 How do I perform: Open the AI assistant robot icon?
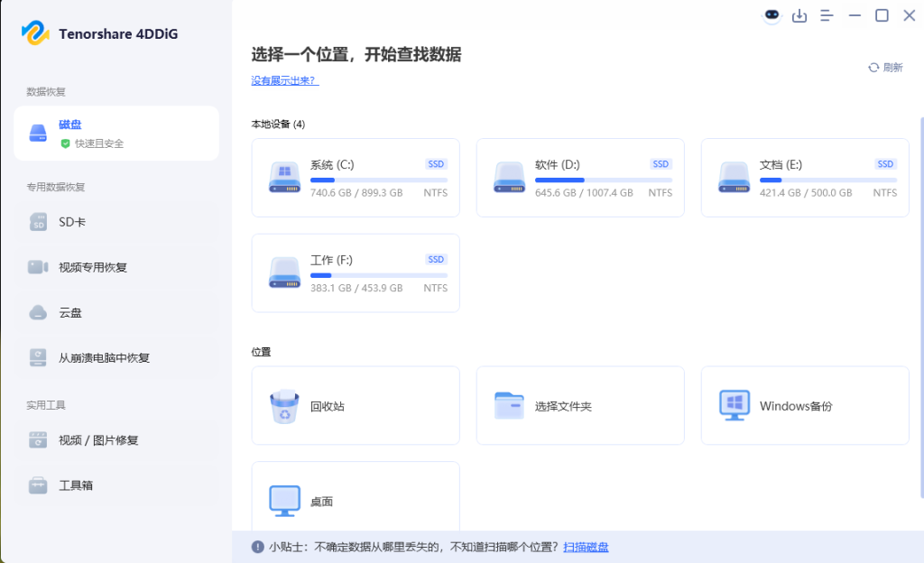click(772, 15)
